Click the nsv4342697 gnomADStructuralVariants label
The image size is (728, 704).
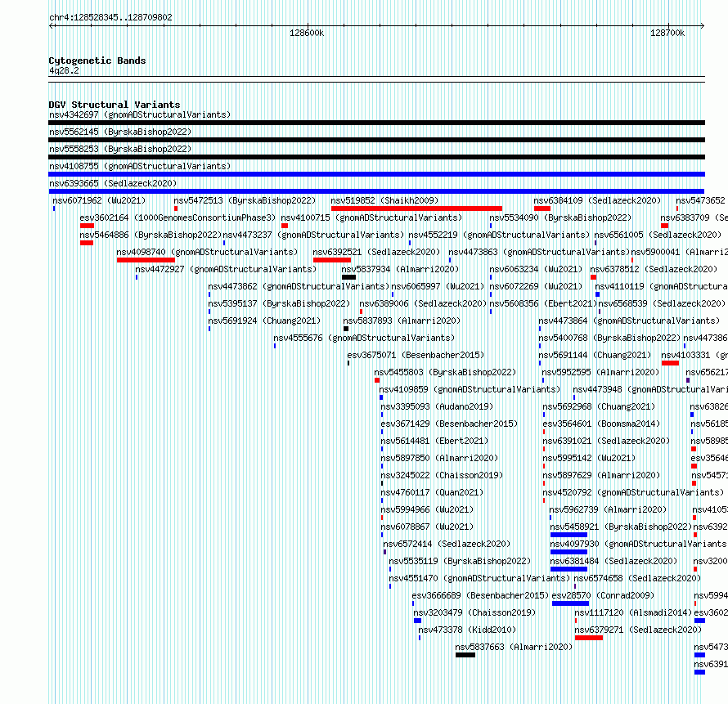click(x=140, y=114)
